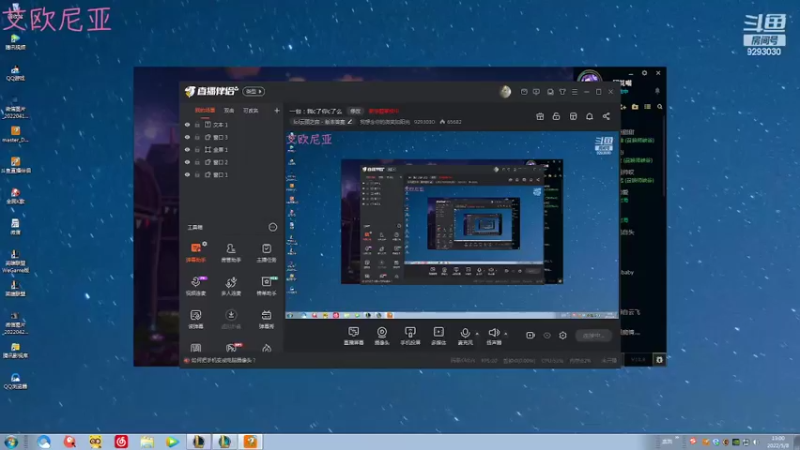Select the 文本 1 source row
The image size is (800, 450).
[232, 124]
